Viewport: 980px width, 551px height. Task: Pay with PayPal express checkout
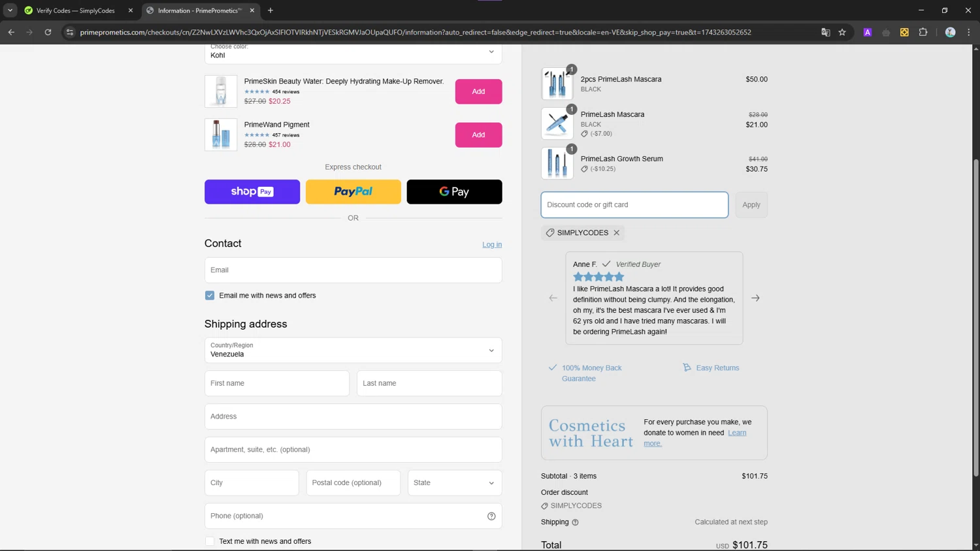coord(353,192)
